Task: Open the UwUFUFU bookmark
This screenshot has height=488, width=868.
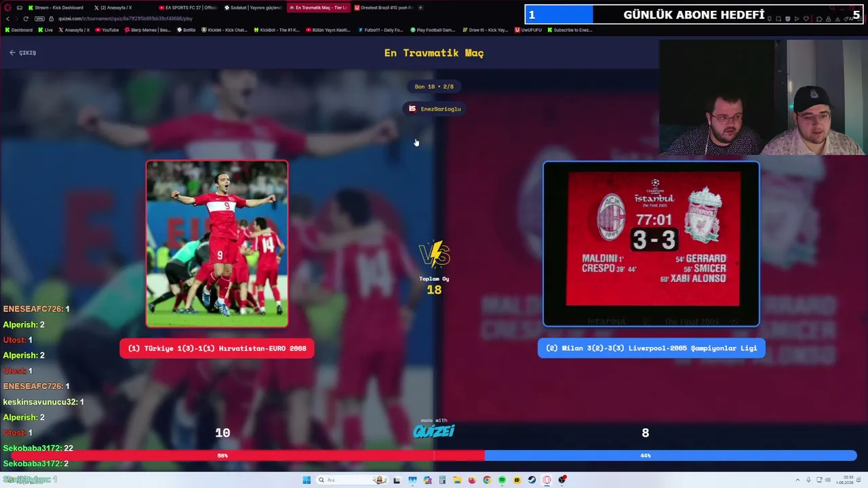Action: click(528, 30)
